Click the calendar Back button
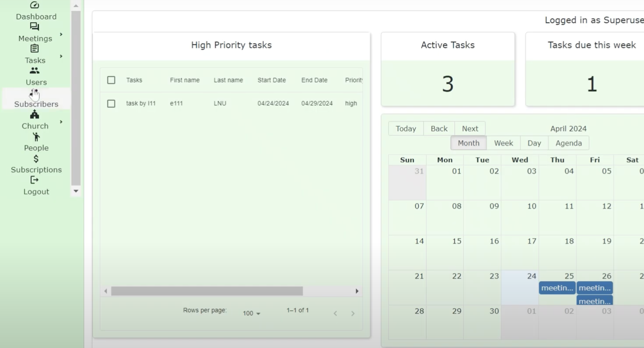The image size is (644, 348). tap(439, 128)
